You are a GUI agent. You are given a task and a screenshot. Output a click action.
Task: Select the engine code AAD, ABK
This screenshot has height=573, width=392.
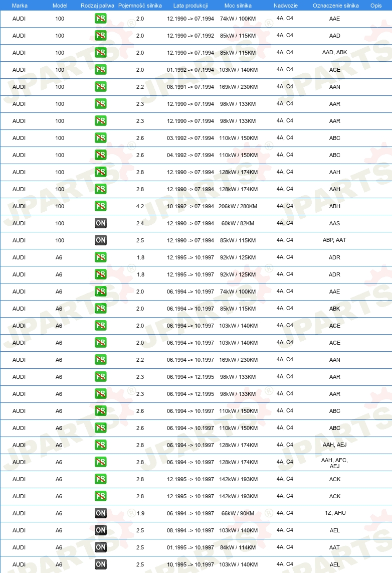335,52
